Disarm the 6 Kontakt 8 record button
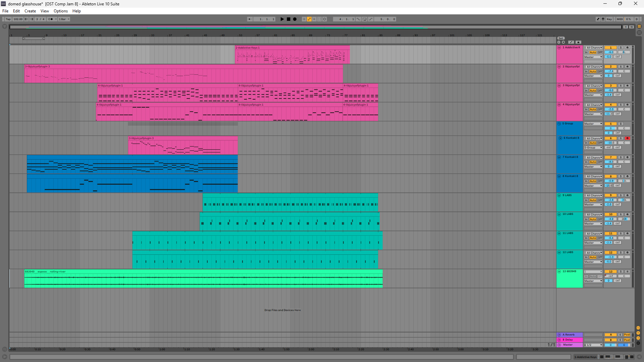Screen dimensions: 644x362 pos(627,138)
